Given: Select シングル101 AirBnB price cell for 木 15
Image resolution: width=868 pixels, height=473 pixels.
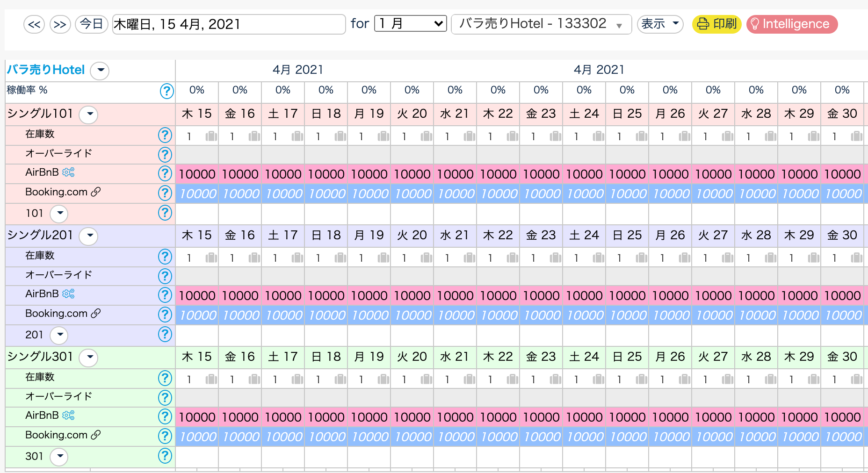Looking at the screenshot, I should coord(197,174).
